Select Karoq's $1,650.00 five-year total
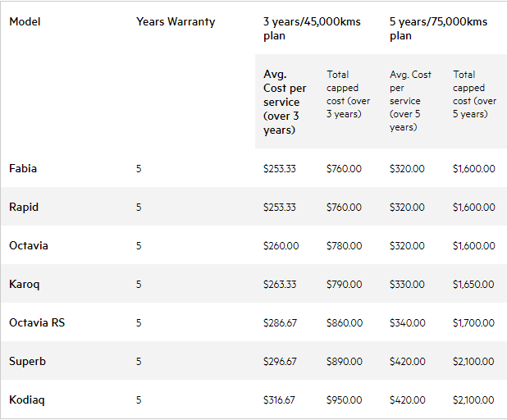This screenshot has width=507, height=420. [473, 285]
